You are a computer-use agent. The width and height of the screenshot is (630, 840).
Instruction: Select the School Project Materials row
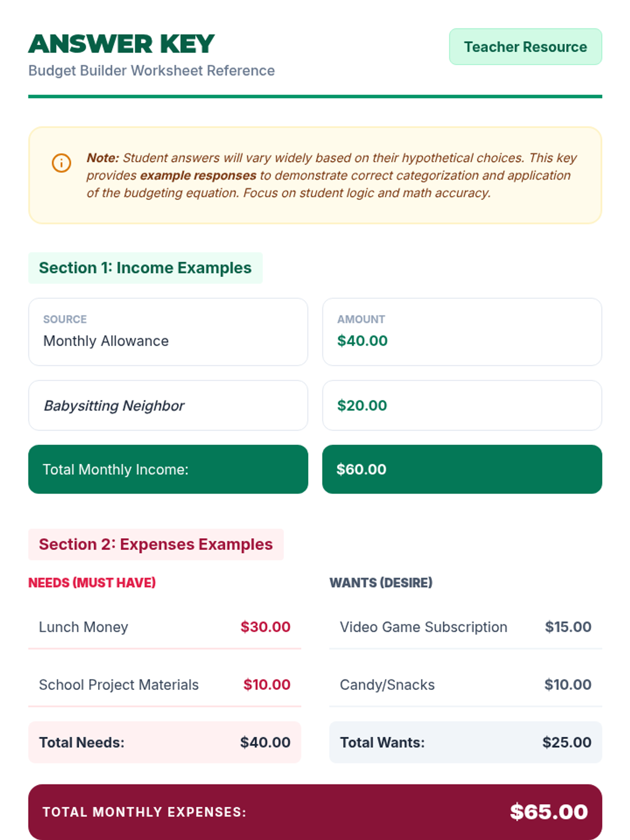pyautogui.click(x=164, y=685)
